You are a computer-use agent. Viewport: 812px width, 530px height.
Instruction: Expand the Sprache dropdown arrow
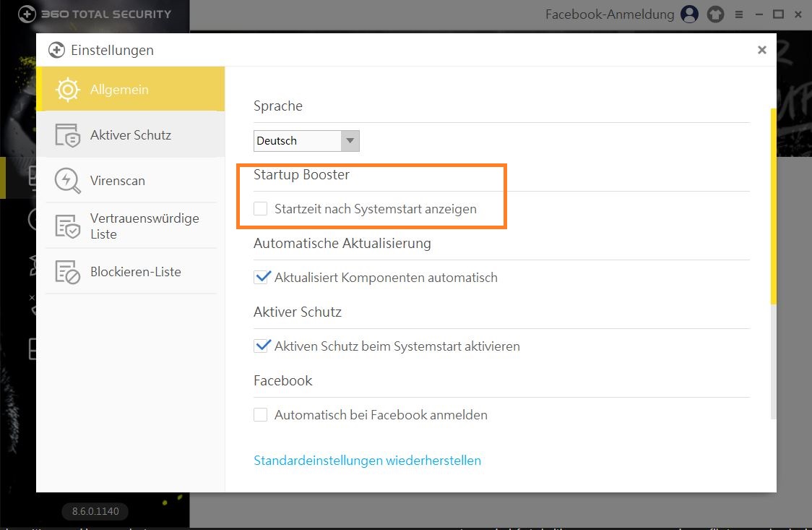tap(350, 141)
